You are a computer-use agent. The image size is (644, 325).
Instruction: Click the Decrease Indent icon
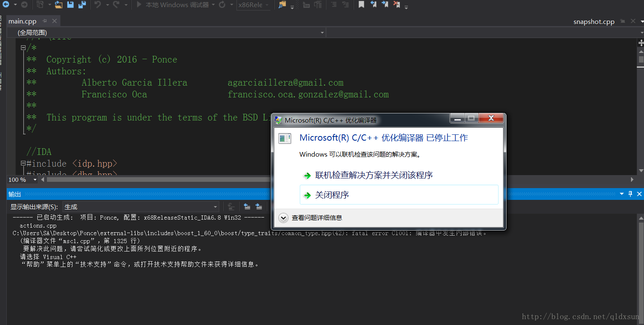(x=334, y=5)
